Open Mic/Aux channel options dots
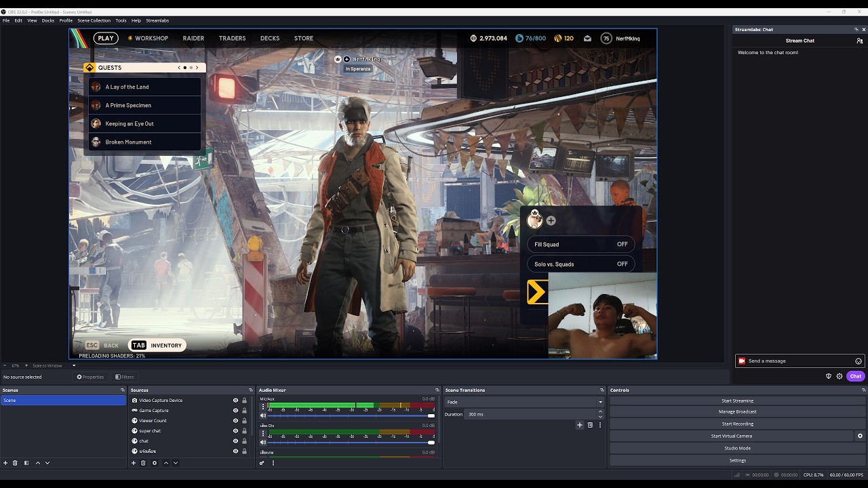Screen dimensions: 868x488 click(263, 406)
